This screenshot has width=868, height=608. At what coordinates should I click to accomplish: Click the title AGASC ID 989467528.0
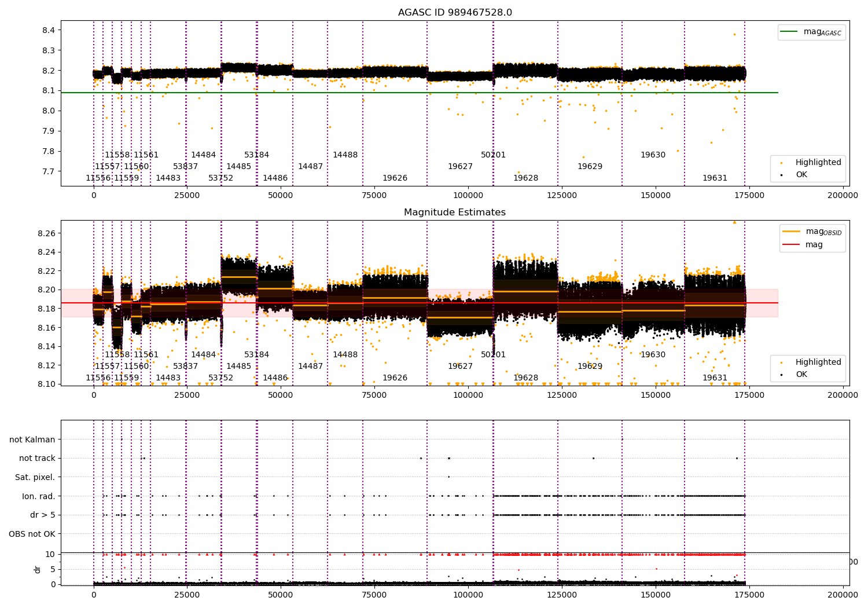tap(455, 13)
